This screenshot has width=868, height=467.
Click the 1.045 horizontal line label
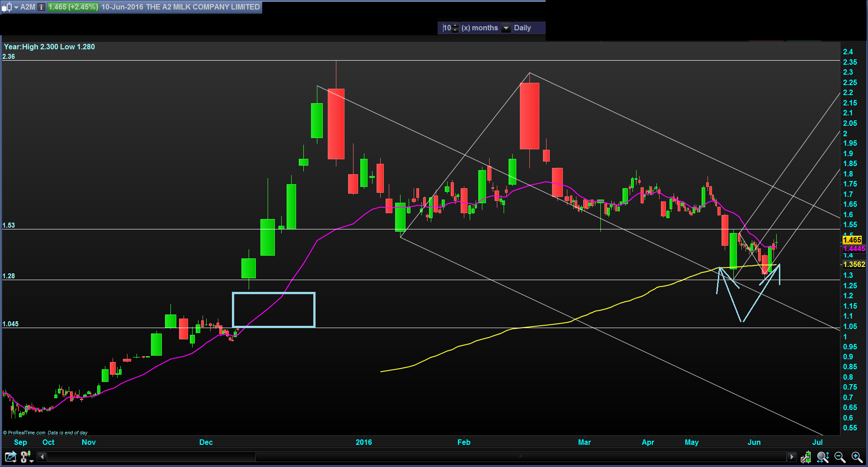point(10,324)
